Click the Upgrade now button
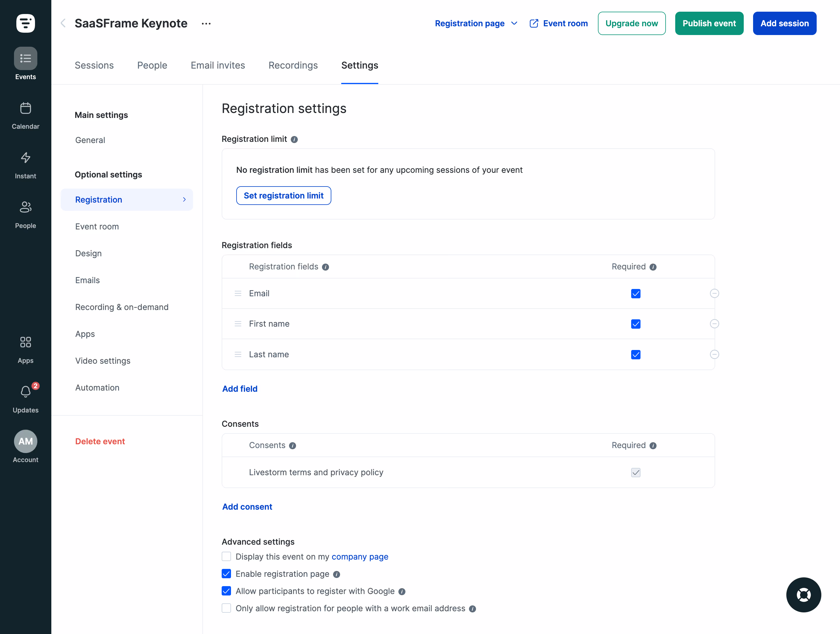Screen dimensions: 840x634 point(631,24)
